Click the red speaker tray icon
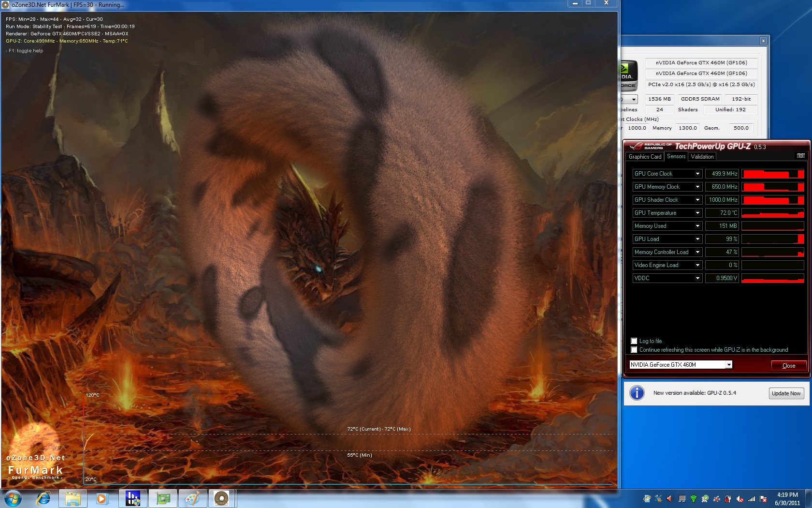The width and height of the screenshot is (812, 508). click(669, 498)
